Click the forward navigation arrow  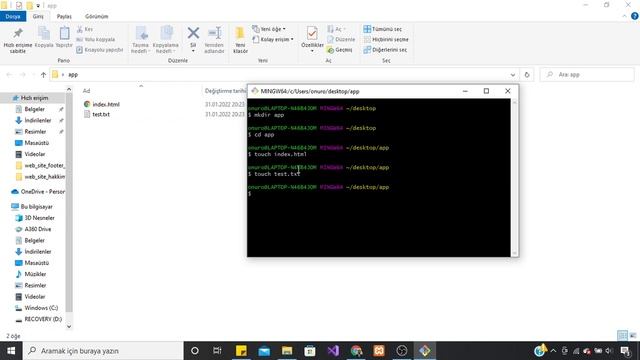(22, 75)
